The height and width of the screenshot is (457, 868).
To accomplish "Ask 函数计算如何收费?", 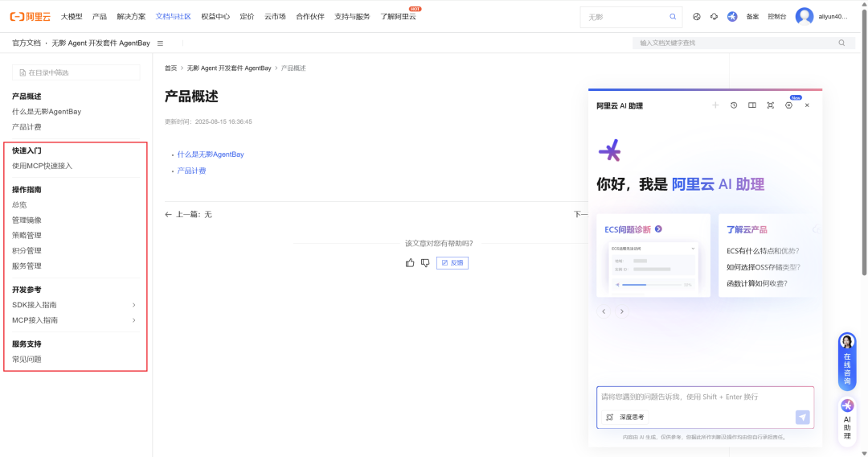I will (757, 283).
